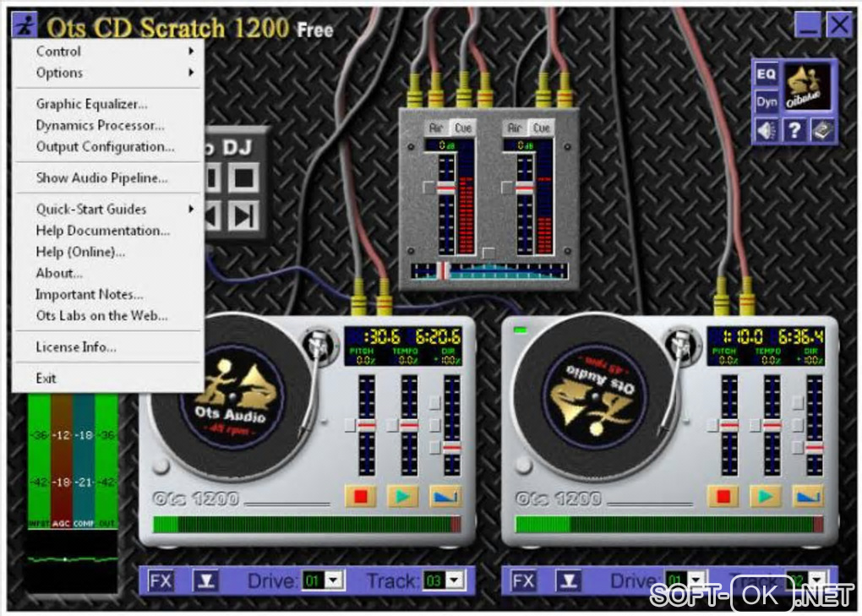Click the speaker output icon
Screen dimensions: 862x616
click(767, 131)
